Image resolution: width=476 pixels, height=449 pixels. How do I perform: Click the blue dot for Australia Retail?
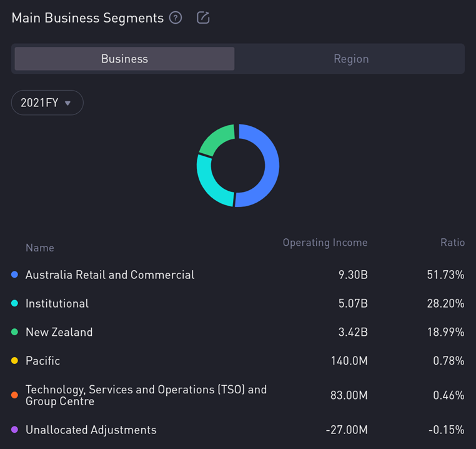click(15, 275)
